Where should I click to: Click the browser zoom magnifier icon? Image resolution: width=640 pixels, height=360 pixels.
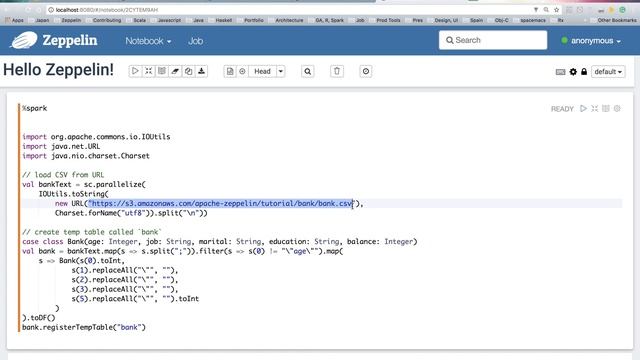[546, 10]
